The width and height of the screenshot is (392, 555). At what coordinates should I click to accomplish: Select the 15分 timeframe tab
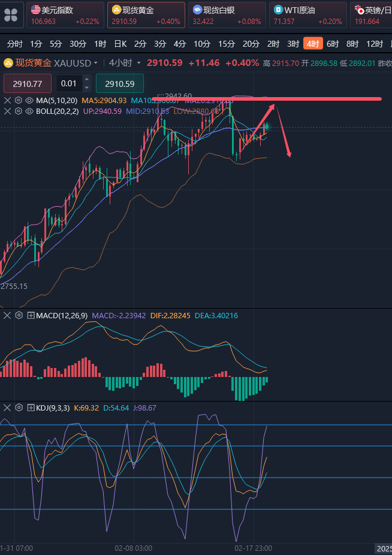[x=226, y=44]
